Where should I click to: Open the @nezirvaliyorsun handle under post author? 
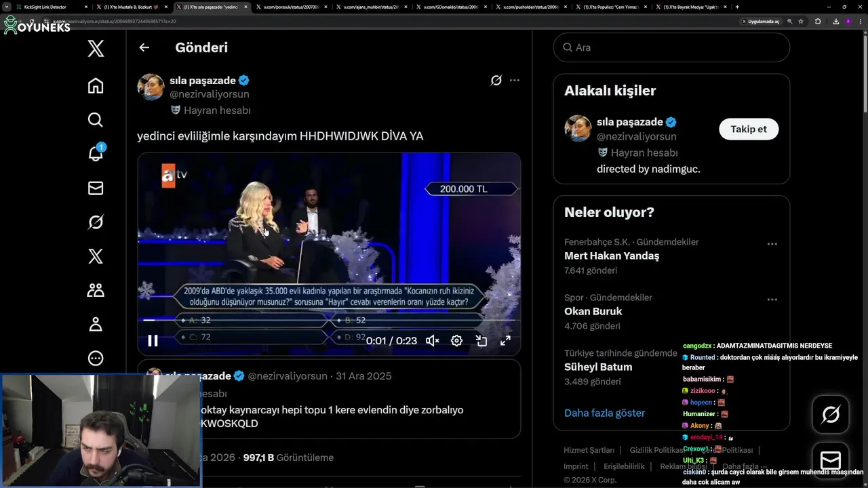click(210, 94)
